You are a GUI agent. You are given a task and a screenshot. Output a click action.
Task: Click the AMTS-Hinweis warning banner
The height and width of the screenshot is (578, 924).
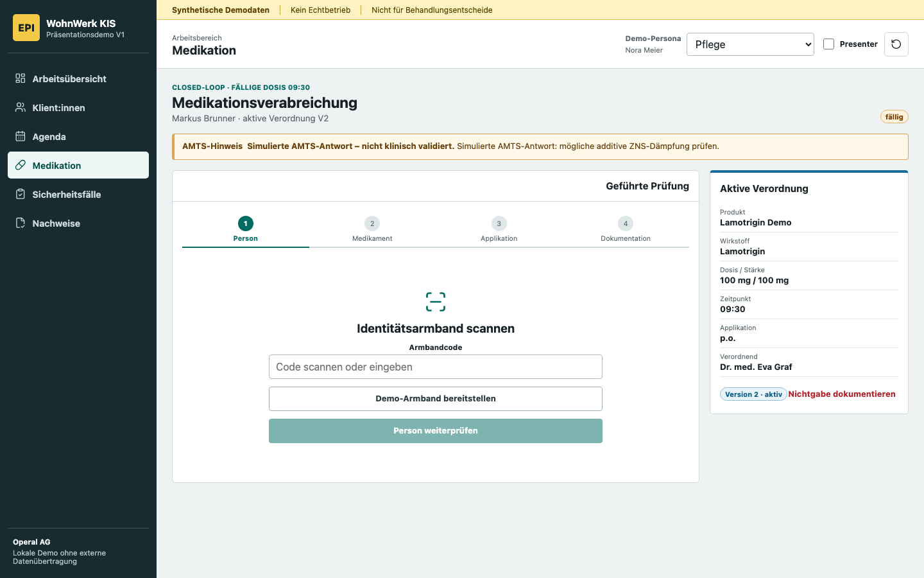[540, 146]
